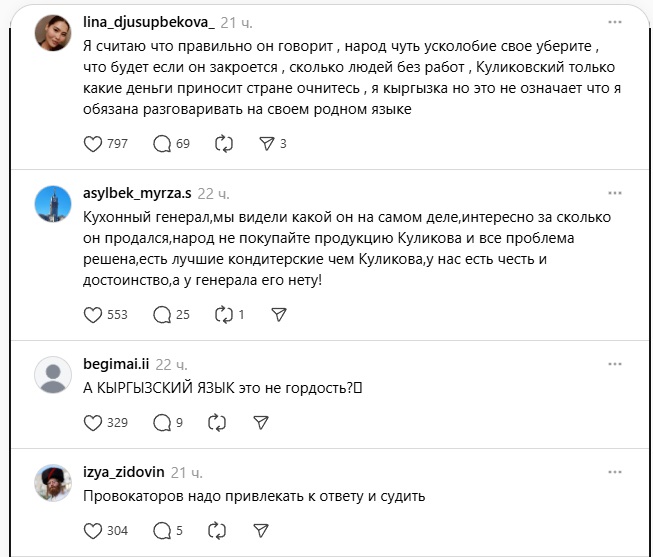
Task: Like begimai.ii's comment
Action: coord(93,423)
